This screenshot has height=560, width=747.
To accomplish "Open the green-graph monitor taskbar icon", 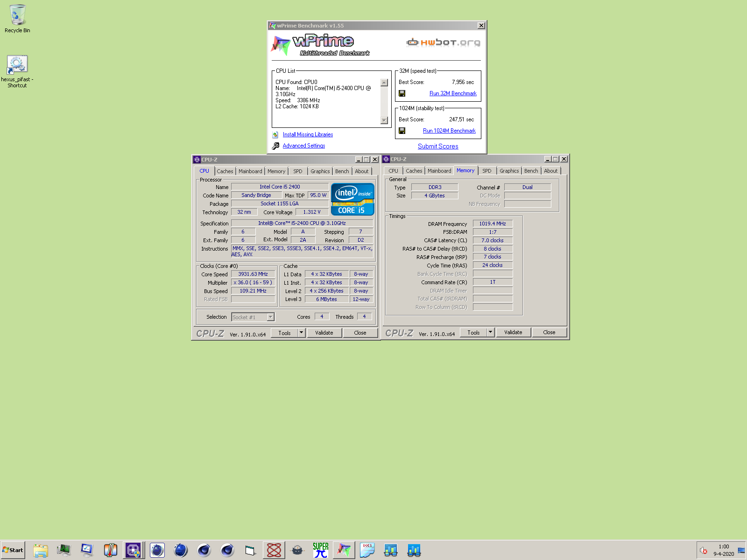I will click(x=63, y=550).
